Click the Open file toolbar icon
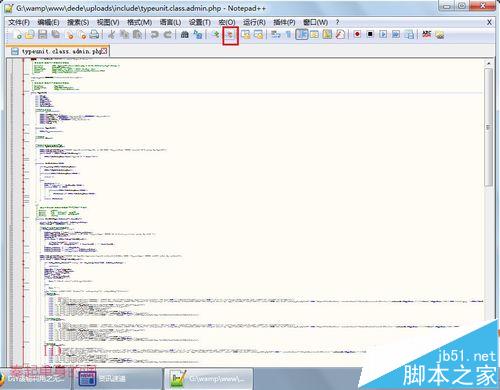This screenshot has width=500, height=390. point(30,34)
